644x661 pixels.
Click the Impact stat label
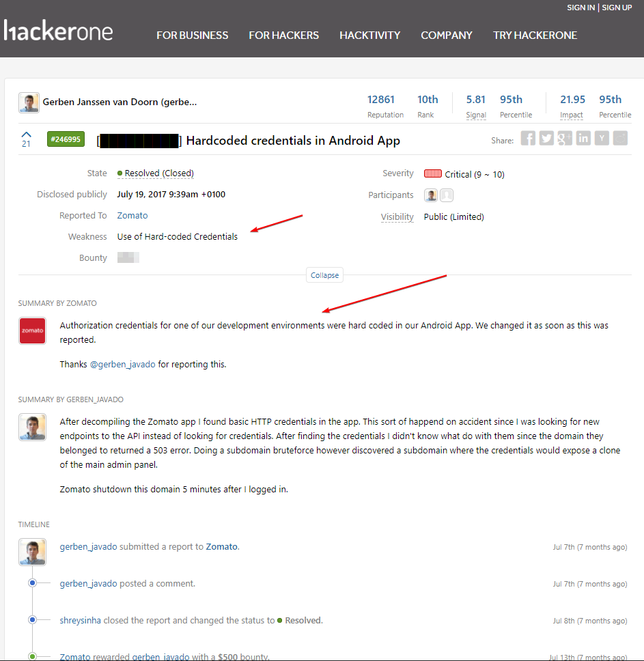click(x=571, y=115)
